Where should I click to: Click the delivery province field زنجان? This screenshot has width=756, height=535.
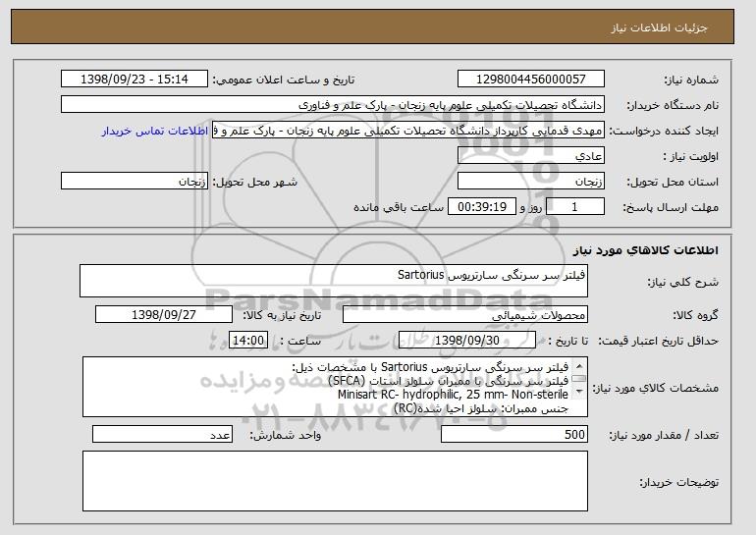click(531, 182)
